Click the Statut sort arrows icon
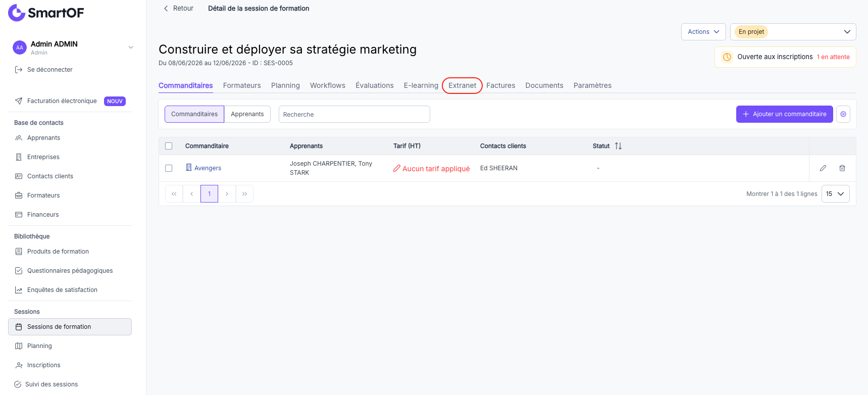This screenshot has height=395, width=868. (618, 146)
